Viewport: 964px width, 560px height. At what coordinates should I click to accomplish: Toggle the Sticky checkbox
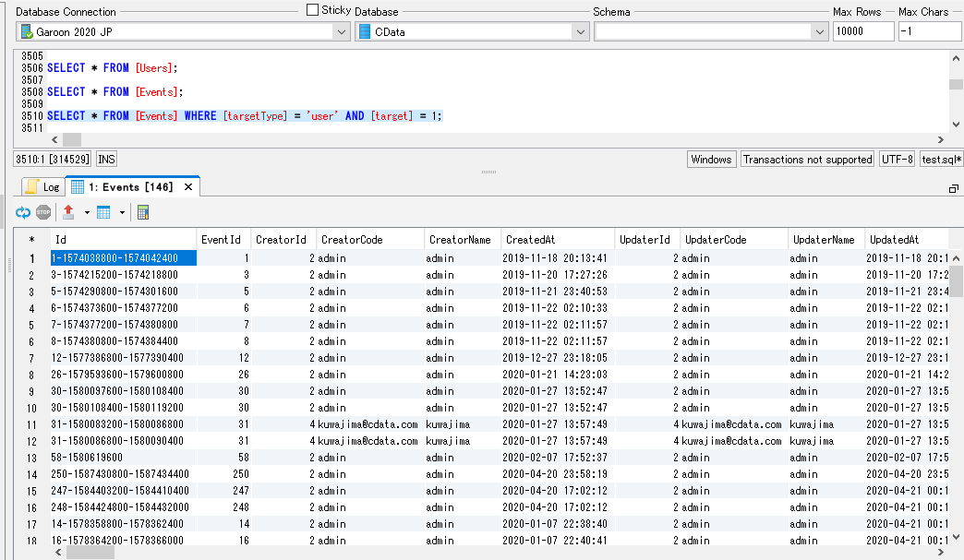click(x=312, y=10)
